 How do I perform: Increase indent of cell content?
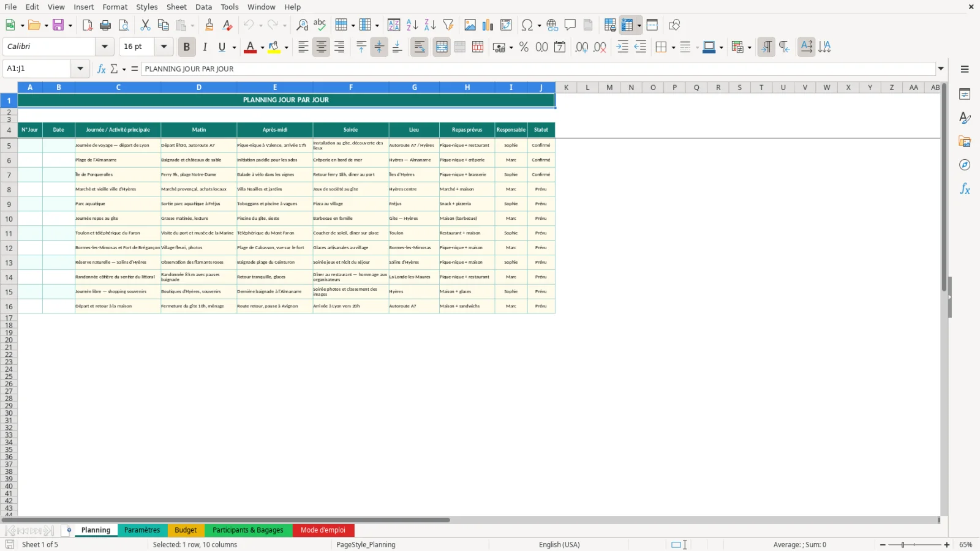(622, 47)
